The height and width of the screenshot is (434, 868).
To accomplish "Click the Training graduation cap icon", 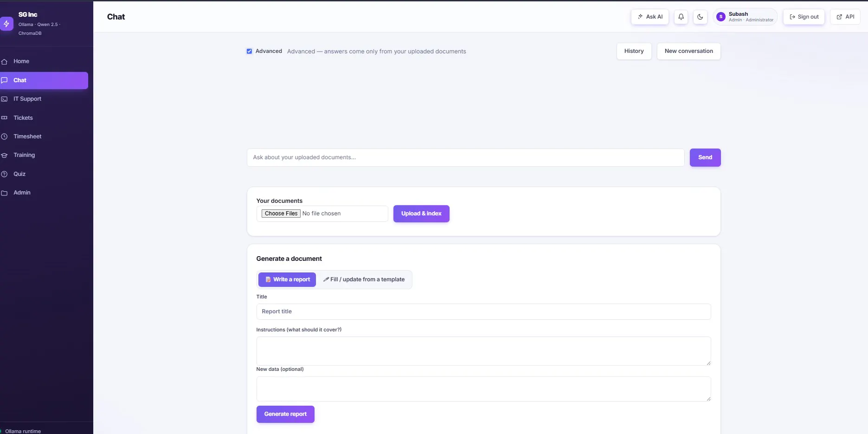I will [x=4, y=155].
